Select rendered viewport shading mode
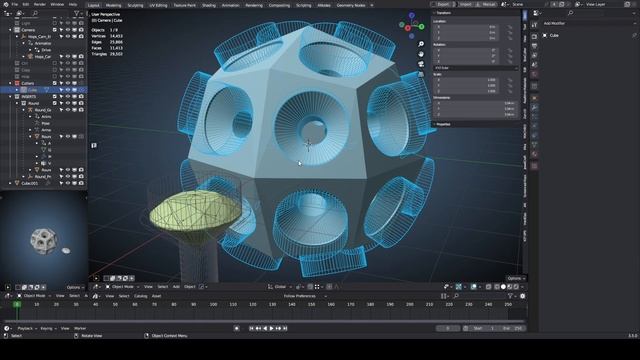 516,287
